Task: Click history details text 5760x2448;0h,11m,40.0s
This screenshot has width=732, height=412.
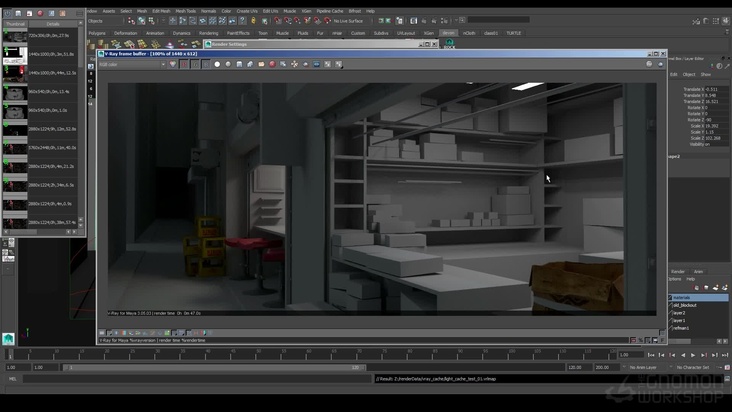Action: (x=52, y=148)
